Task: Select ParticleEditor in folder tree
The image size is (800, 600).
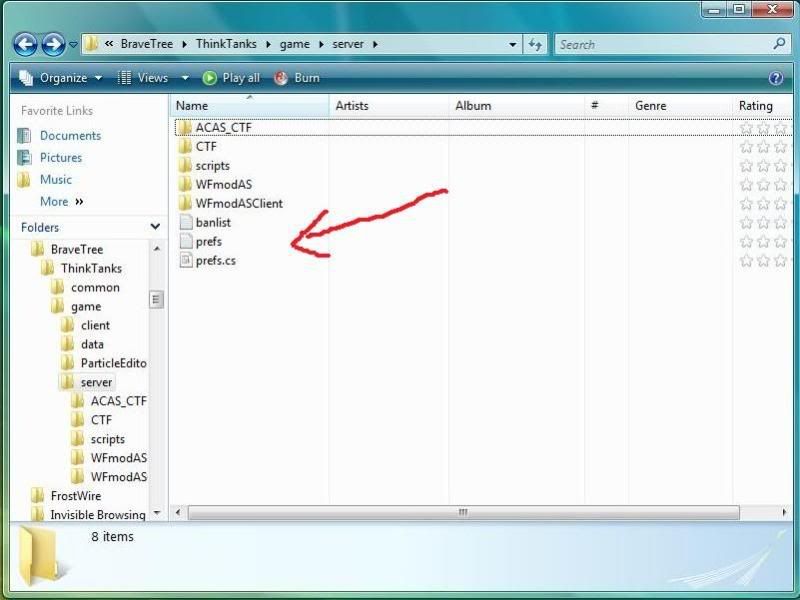Action: click(x=113, y=363)
